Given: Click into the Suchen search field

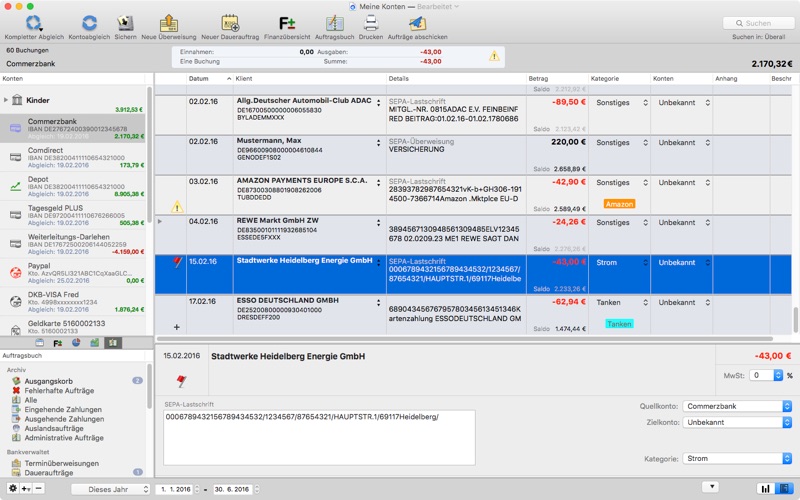Looking at the screenshot, I should (759, 23).
